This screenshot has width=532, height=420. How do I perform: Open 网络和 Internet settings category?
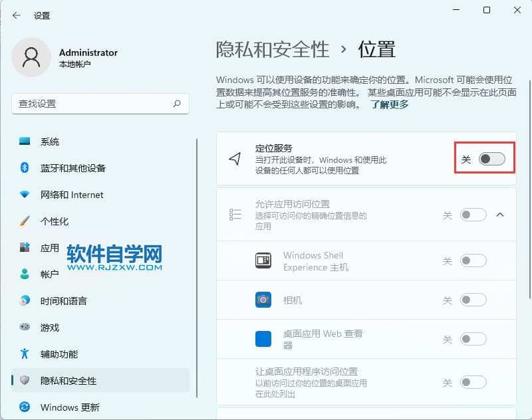click(x=72, y=195)
